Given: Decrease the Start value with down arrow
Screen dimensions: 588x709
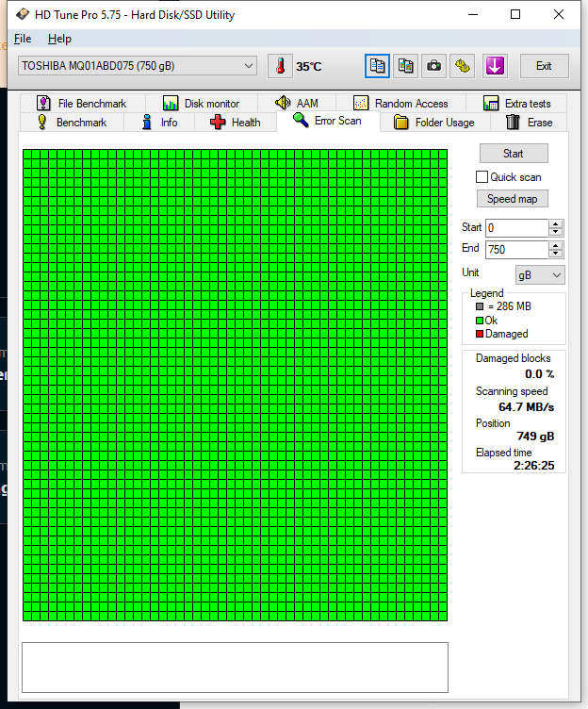Looking at the screenshot, I should click(555, 232).
